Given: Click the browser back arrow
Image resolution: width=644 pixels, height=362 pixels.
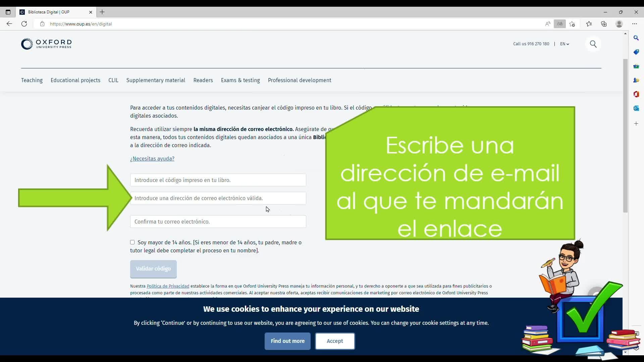Looking at the screenshot, I should (x=9, y=24).
